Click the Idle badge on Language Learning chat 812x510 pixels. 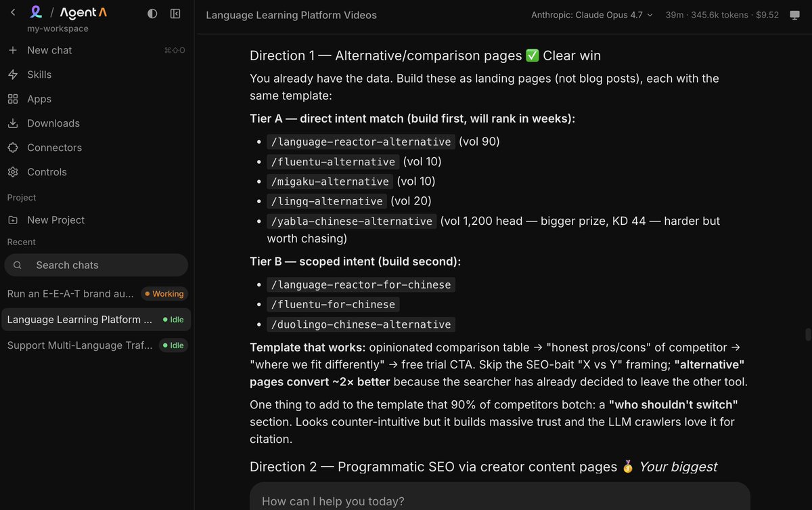point(173,320)
